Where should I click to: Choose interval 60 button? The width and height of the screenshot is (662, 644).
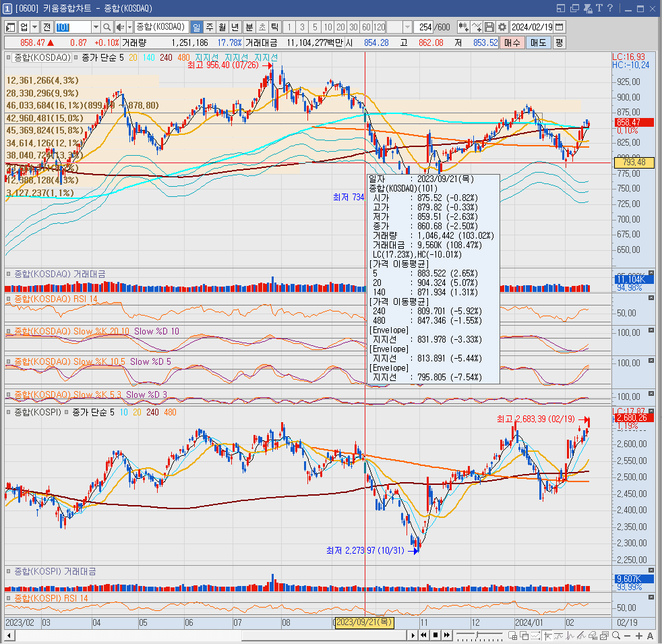[x=366, y=28]
